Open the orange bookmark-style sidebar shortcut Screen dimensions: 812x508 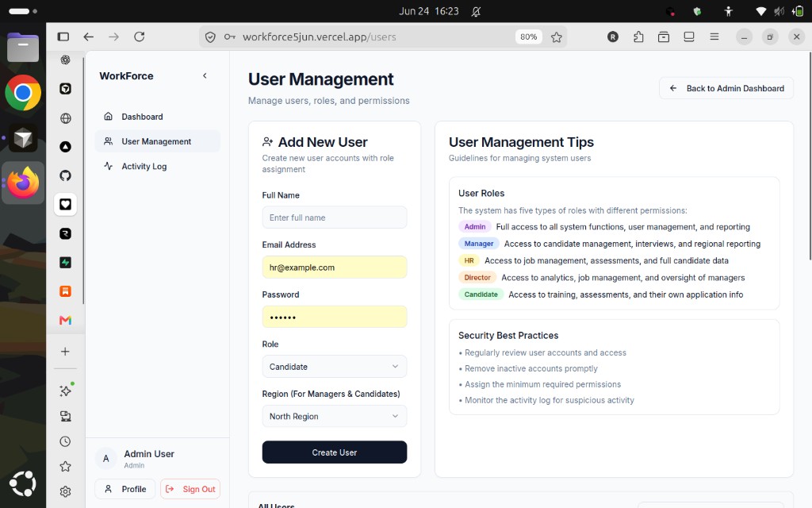65,291
